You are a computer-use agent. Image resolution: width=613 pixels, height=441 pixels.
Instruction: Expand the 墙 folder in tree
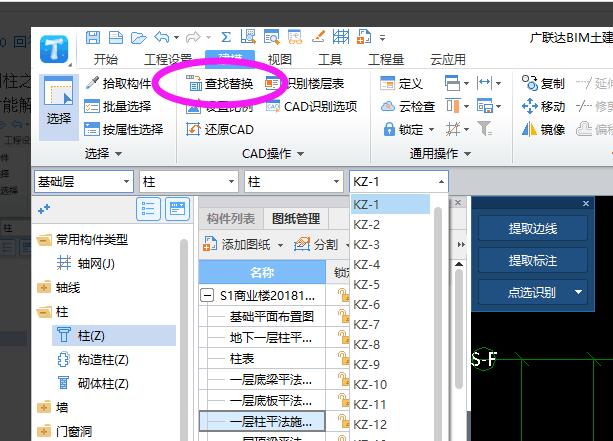(x=44, y=407)
